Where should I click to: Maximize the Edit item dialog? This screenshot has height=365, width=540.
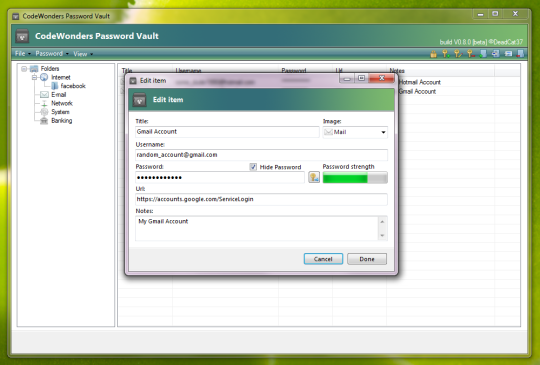(361, 78)
